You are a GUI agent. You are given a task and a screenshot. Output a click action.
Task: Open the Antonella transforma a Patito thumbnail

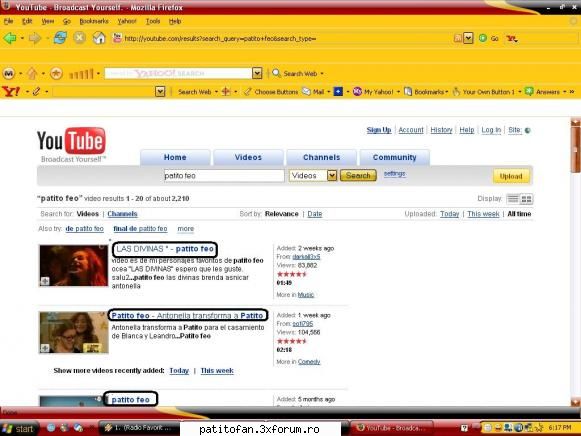(73, 332)
